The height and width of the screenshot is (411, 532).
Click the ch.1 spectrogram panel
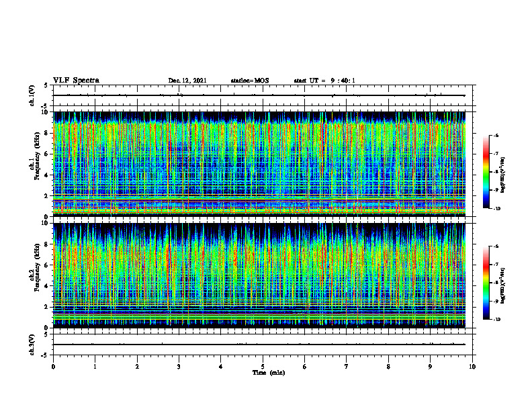[x=259, y=164]
